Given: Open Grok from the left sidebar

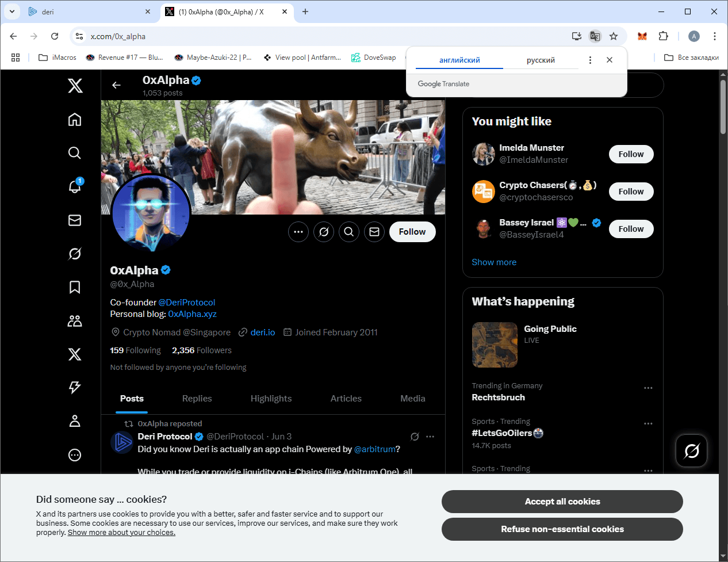Looking at the screenshot, I should (x=75, y=254).
